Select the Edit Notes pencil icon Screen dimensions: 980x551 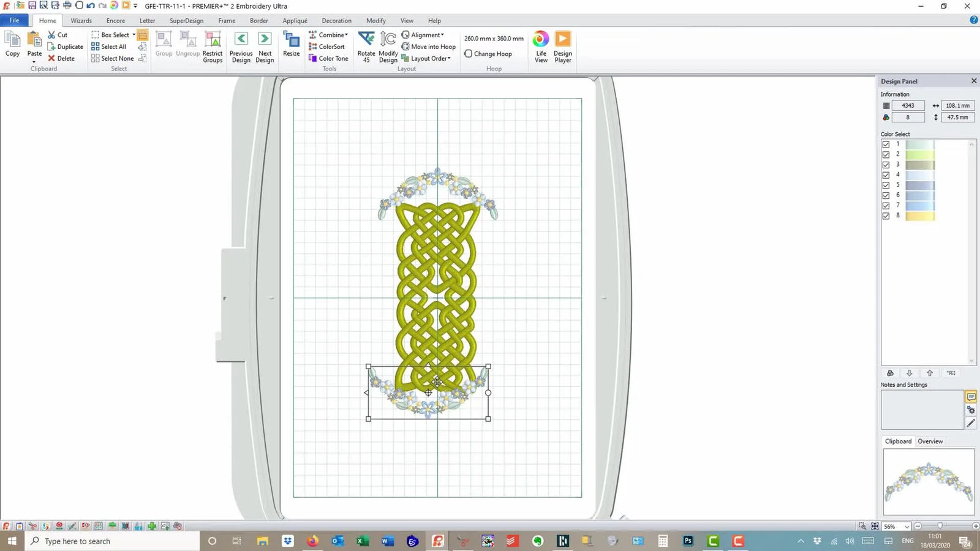(971, 423)
